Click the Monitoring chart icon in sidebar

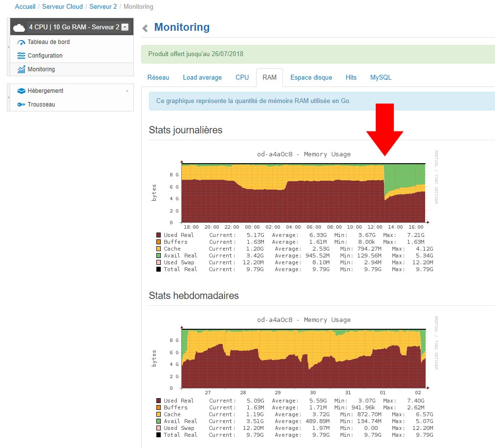[21, 69]
